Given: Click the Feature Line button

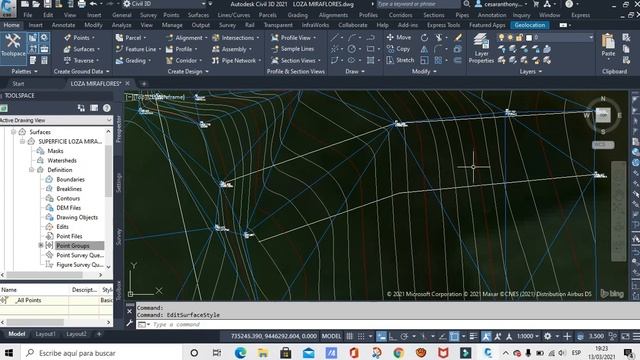Looking at the screenshot, I should (138, 49).
